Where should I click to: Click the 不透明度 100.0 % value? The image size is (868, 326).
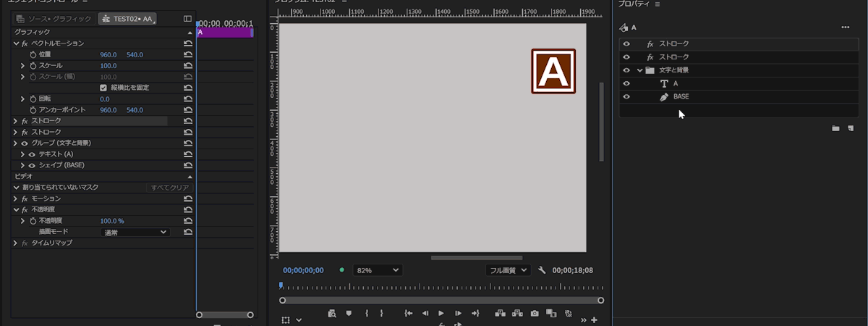(112, 221)
